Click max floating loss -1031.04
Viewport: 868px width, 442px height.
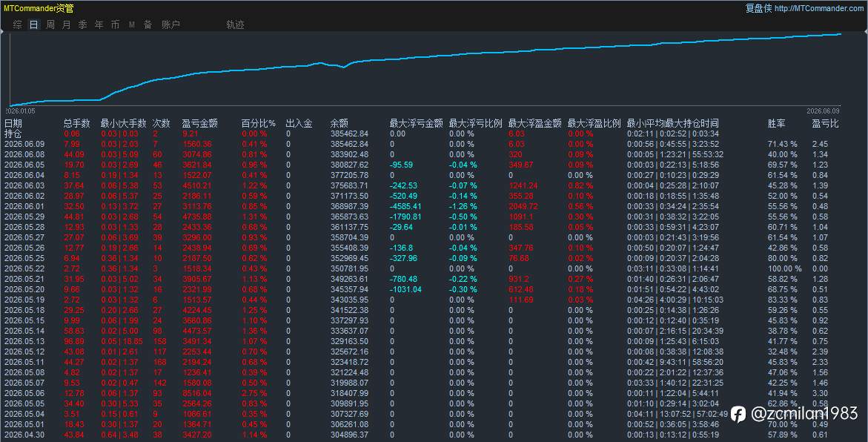[x=405, y=289]
